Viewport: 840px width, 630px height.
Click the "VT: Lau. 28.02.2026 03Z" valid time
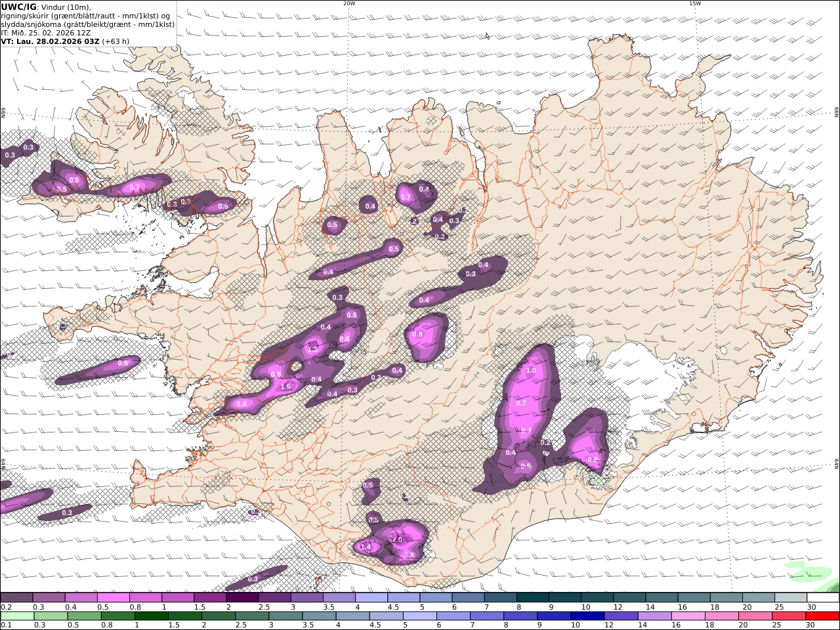(x=50, y=41)
